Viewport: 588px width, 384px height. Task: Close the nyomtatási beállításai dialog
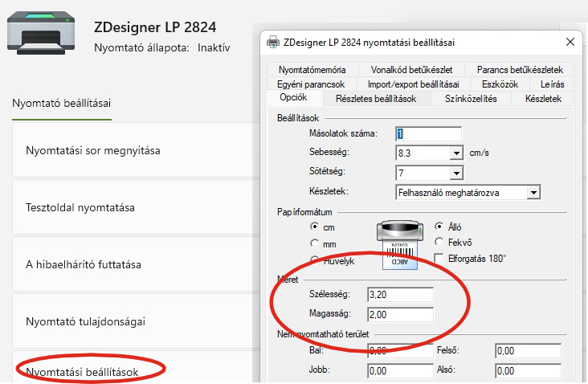pyautogui.click(x=570, y=42)
